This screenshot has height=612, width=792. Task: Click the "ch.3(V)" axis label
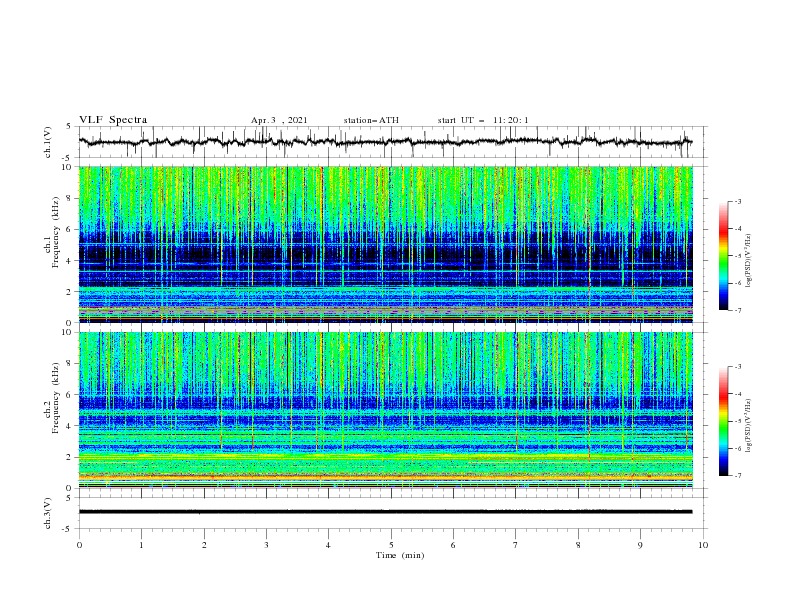[x=48, y=513]
